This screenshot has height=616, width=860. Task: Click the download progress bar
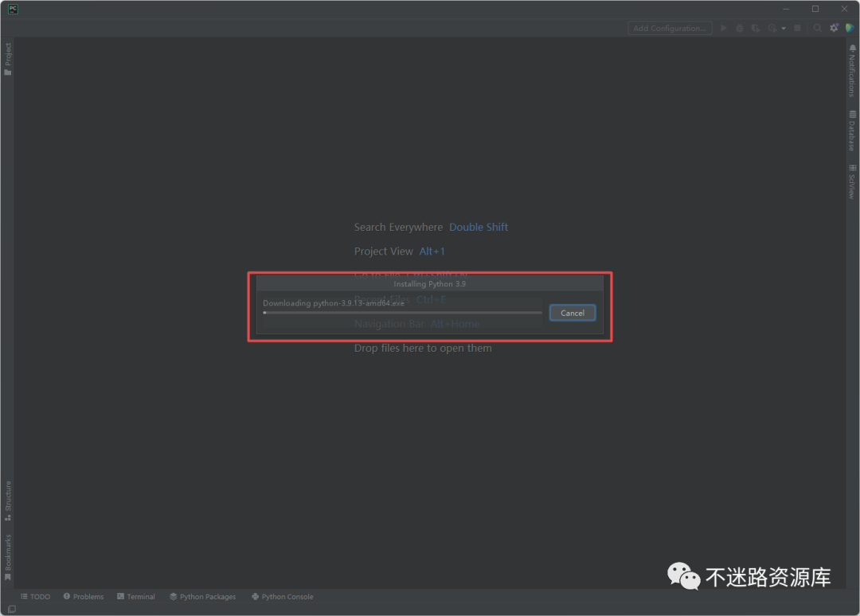[x=402, y=313]
